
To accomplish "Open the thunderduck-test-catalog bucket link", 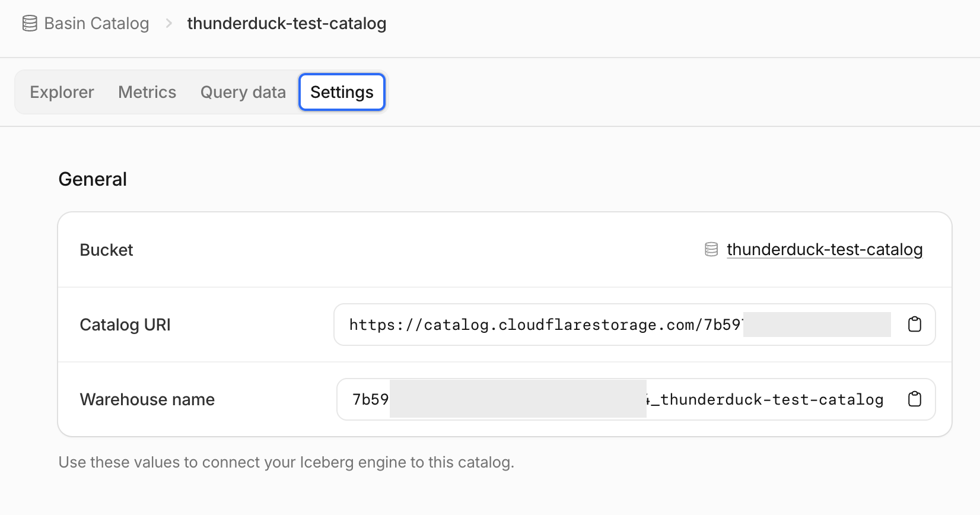I will (825, 250).
